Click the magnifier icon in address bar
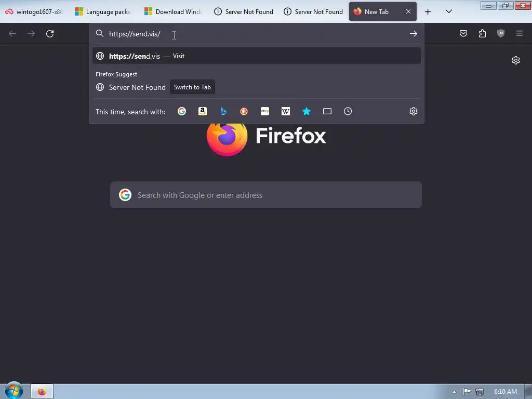The image size is (532, 399). tap(99, 33)
